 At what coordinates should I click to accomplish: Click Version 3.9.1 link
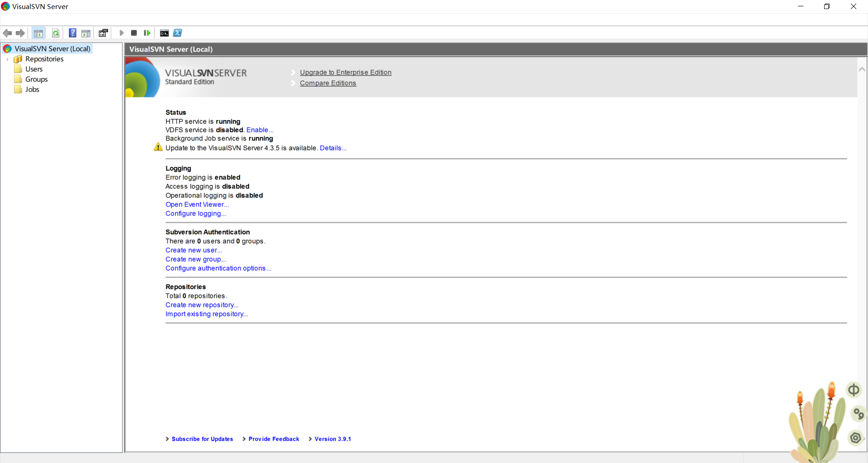tap(333, 439)
